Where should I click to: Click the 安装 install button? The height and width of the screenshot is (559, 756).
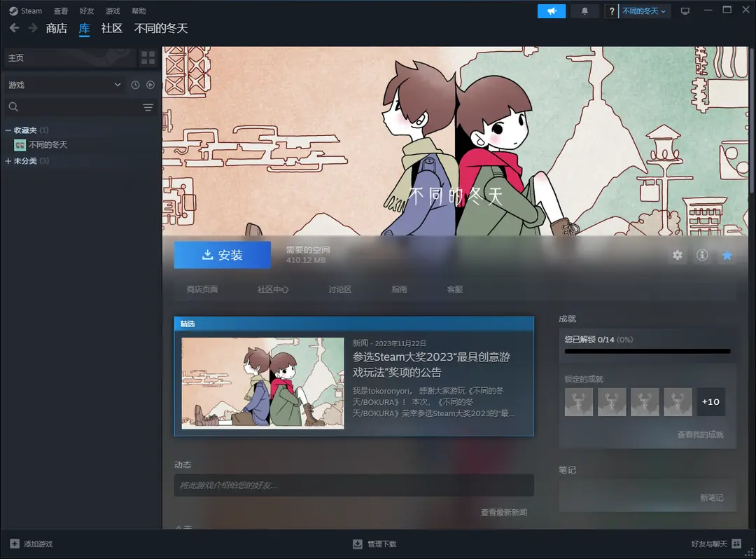pyautogui.click(x=223, y=255)
